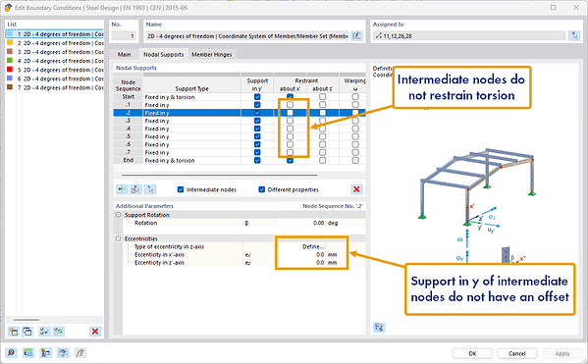
Task: Click the red delete icon below List
Action: pyautogui.click(x=95, y=332)
